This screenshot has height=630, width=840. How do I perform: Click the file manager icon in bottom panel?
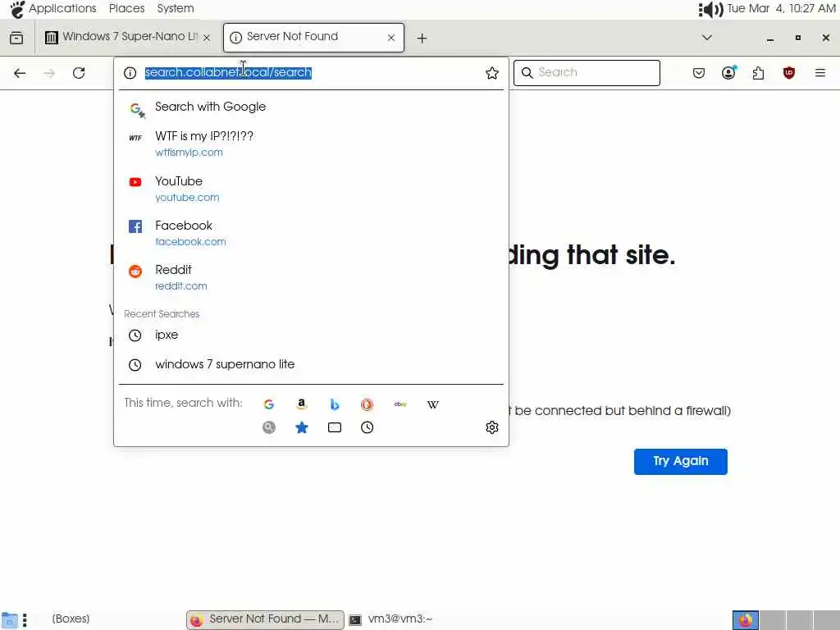(x=10, y=620)
